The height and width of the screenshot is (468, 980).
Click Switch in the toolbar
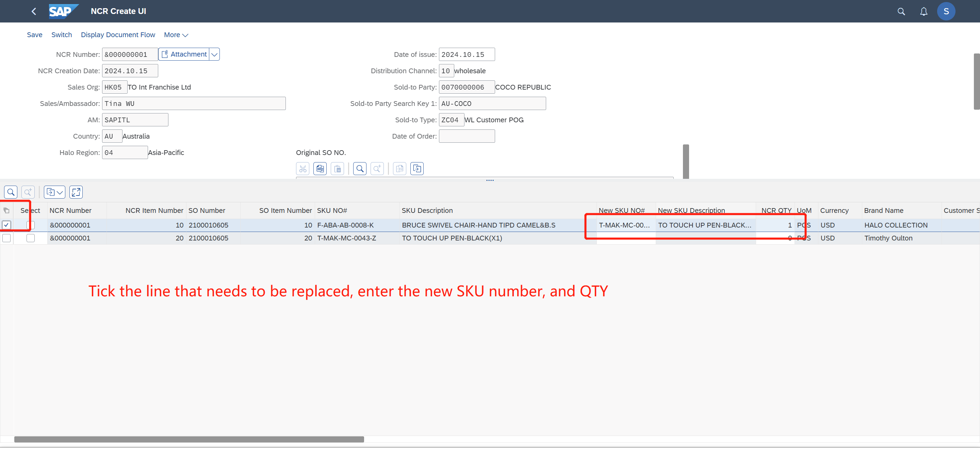point(61,35)
